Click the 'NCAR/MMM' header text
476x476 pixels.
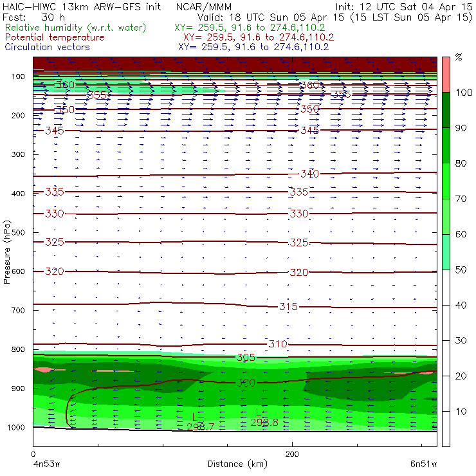[204, 6]
